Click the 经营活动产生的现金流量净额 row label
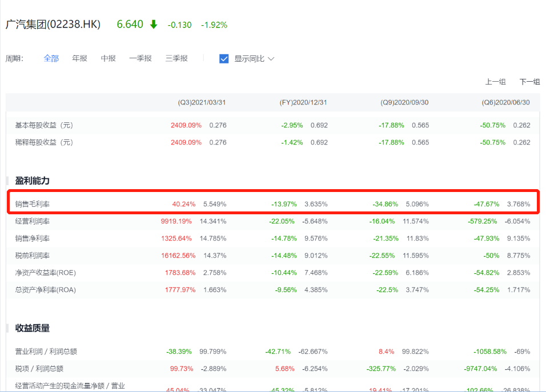 coord(70,385)
